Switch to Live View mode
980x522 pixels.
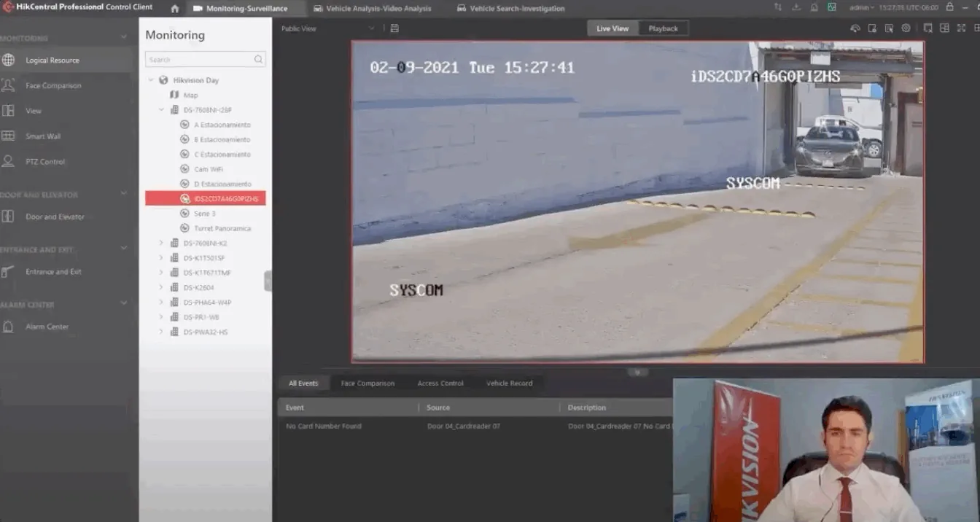[612, 28]
